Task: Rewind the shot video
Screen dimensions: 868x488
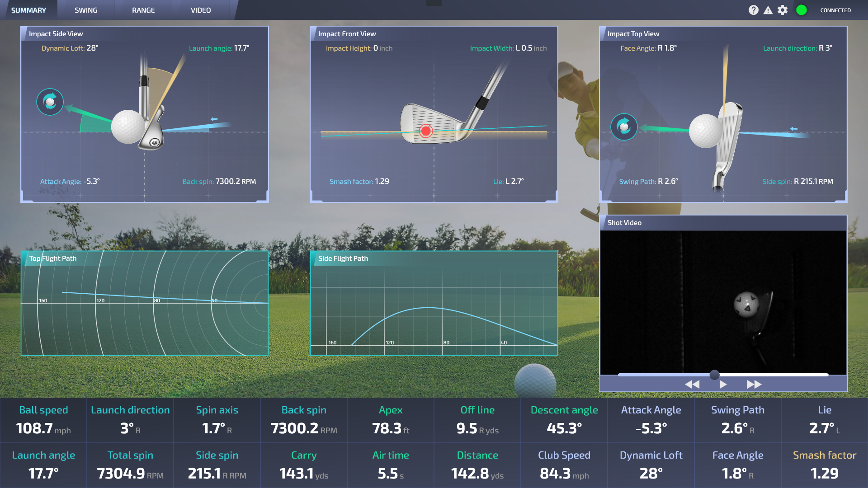Action: [x=692, y=384]
